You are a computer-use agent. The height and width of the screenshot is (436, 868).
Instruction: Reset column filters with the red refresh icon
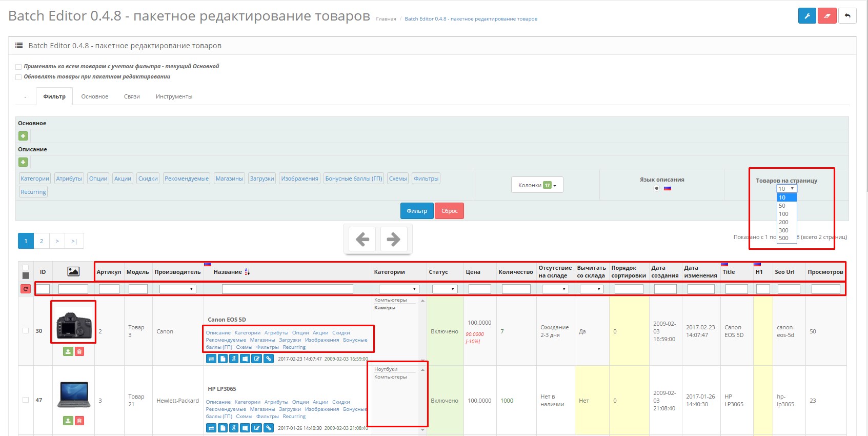coord(26,289)
